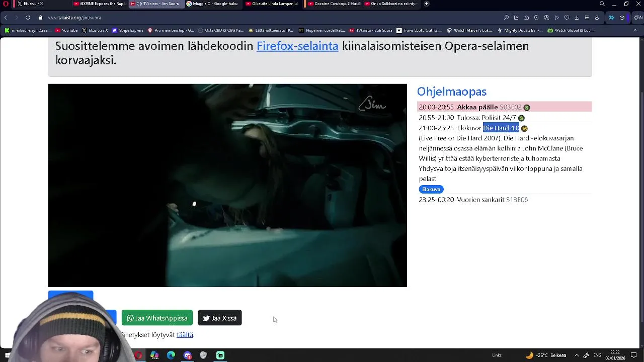Open the weather widget -25°C Selkeää
644x362 pixels.
point(546,355)
